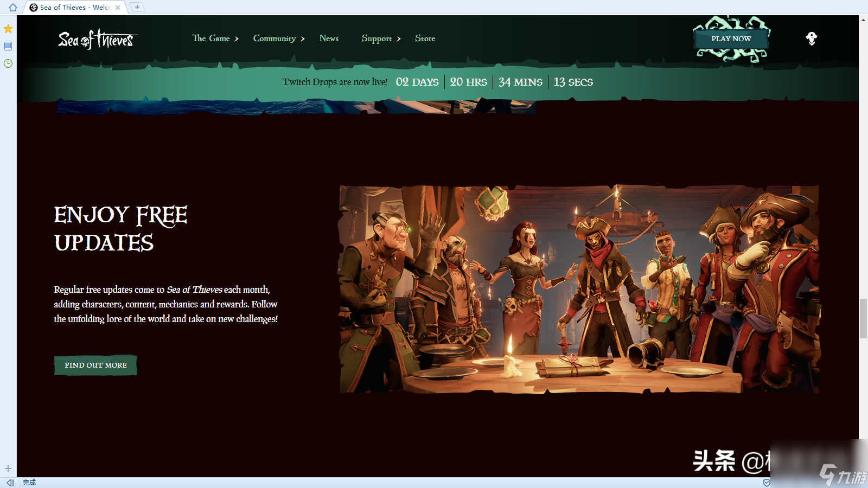The height and width of the screenshot is (488, 868).
Task: Click the scrollbar up arrow
Action: coord(863,20)
